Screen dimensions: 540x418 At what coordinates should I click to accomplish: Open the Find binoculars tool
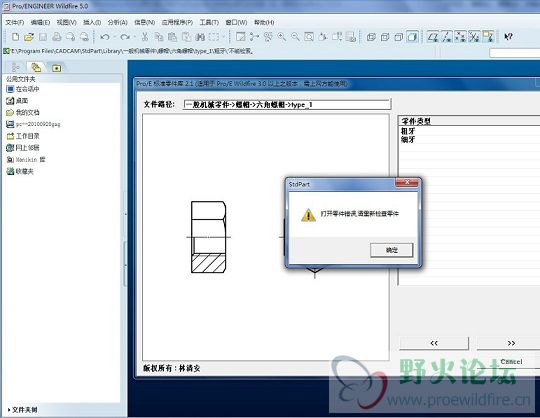200,36
